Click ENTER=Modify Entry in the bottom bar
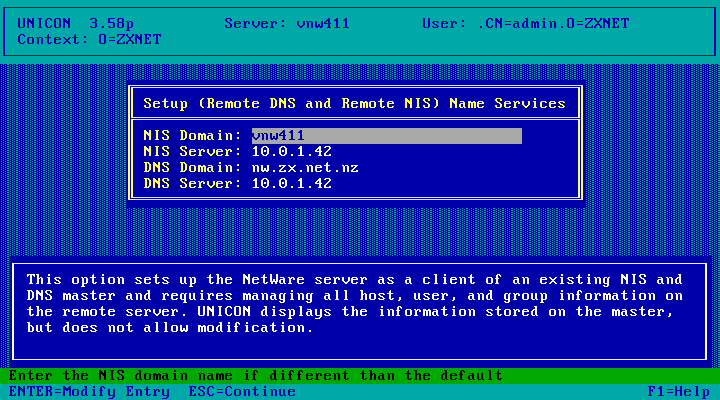720x400 pixels. coord(89,392)
